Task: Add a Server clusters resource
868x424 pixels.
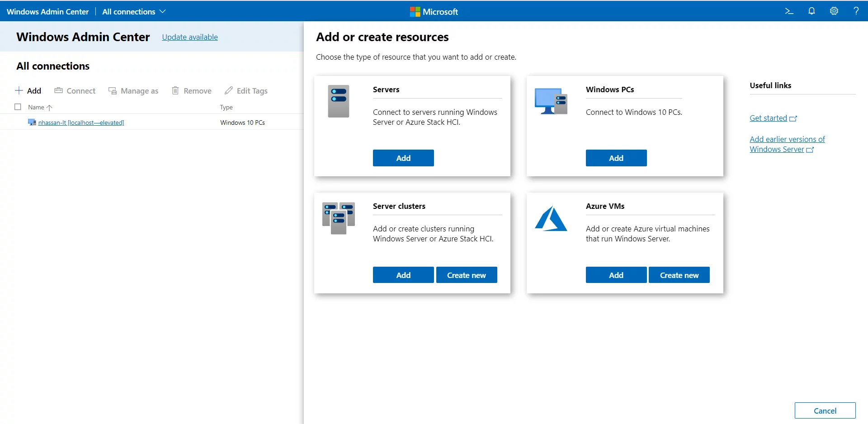Action: coord(403,275)
